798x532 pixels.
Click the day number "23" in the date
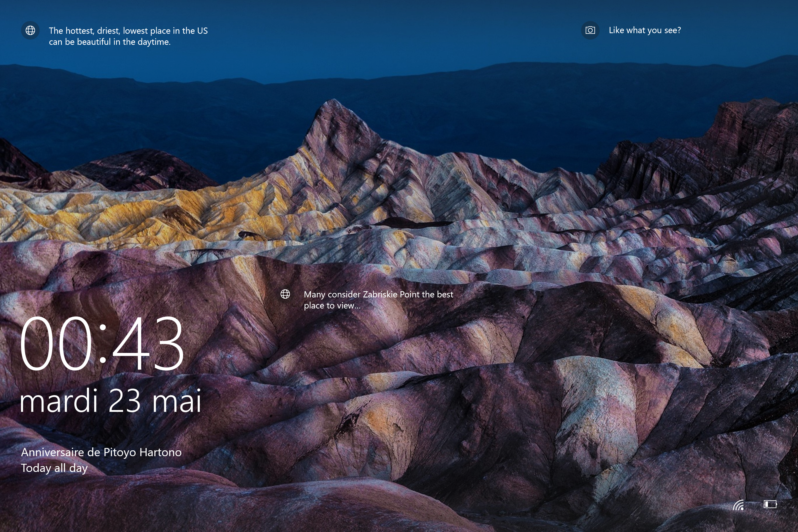click(x=124, y=401)
